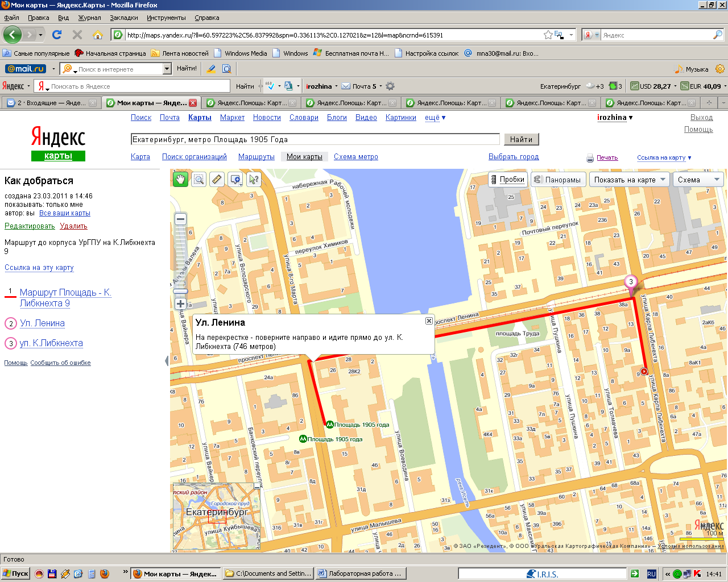The image size is (728, 582).
Task: Collapse the left panel with arrow handle
Action: [167, 360]
